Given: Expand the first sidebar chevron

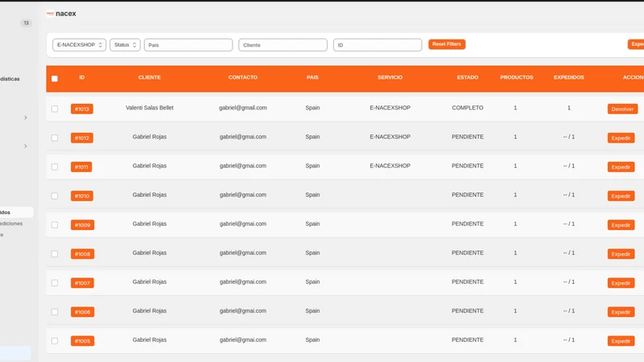Looking at the screenshot, I should tap(26, 117).
